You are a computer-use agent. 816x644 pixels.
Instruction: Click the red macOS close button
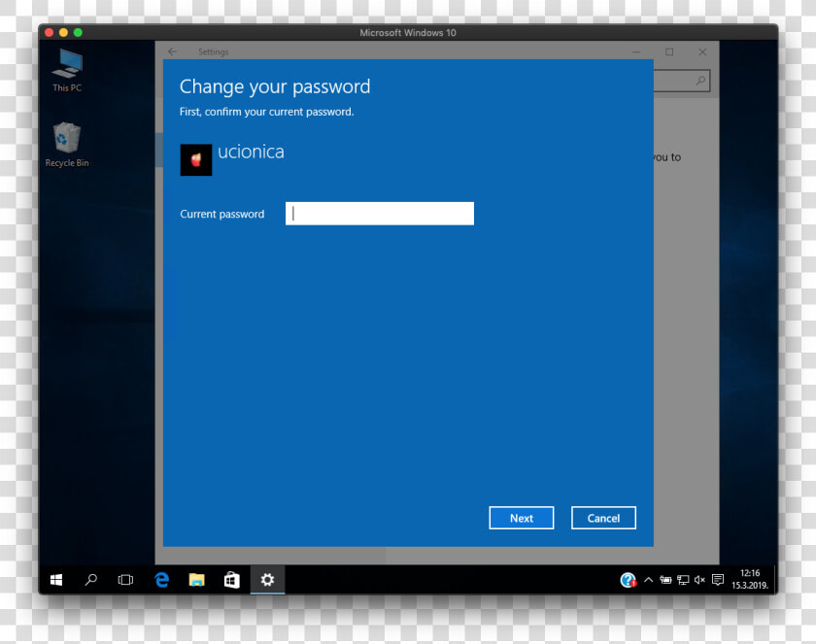pos(50,32)
